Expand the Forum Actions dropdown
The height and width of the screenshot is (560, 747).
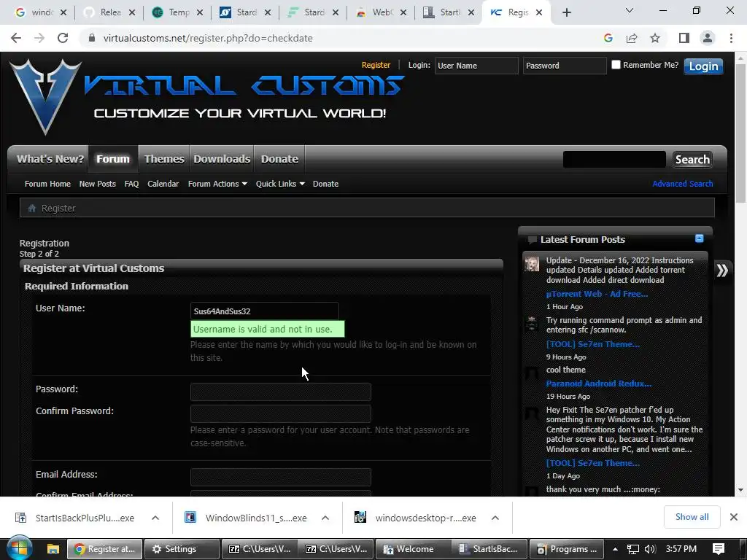217,184
